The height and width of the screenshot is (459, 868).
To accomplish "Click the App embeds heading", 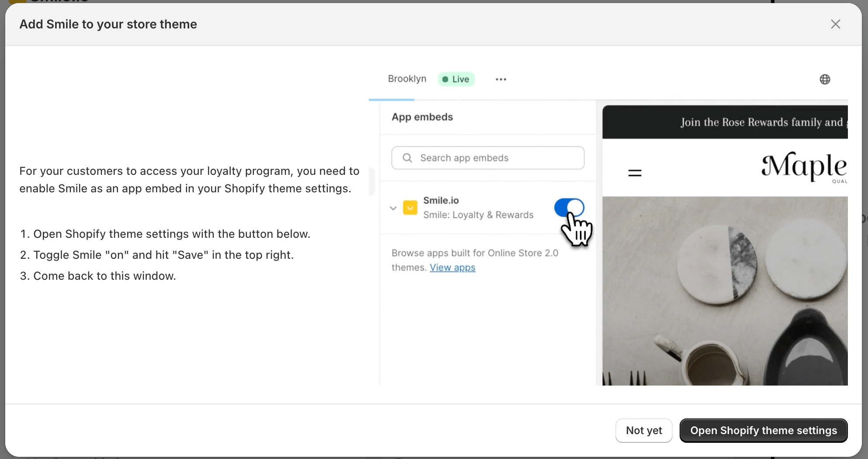I will tap(422, 117).
